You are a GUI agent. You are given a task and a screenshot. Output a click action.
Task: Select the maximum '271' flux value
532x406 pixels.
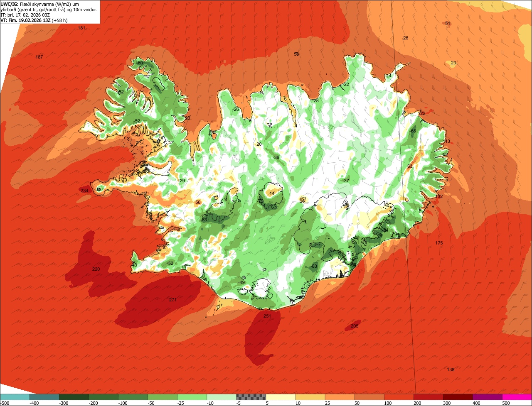[x=173, y=300]
